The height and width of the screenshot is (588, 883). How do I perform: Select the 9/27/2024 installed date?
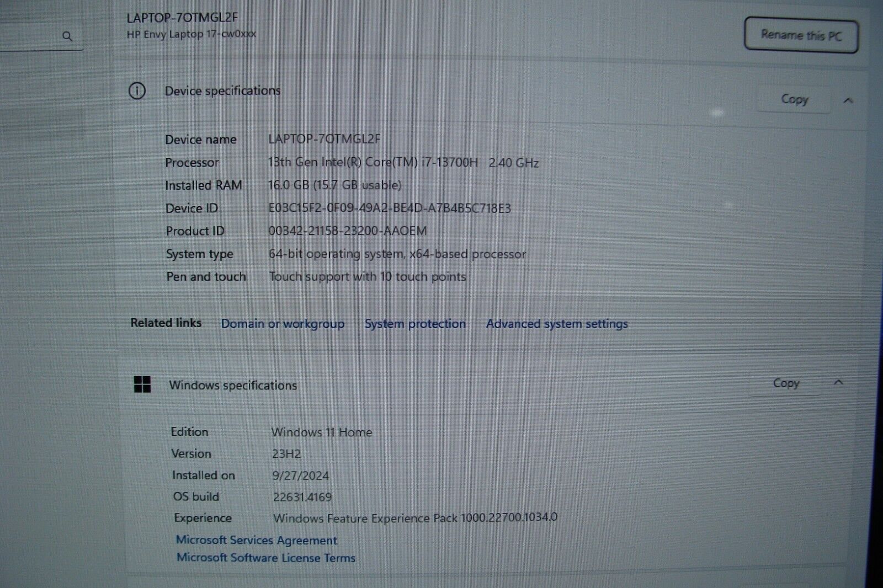[301, 475]
